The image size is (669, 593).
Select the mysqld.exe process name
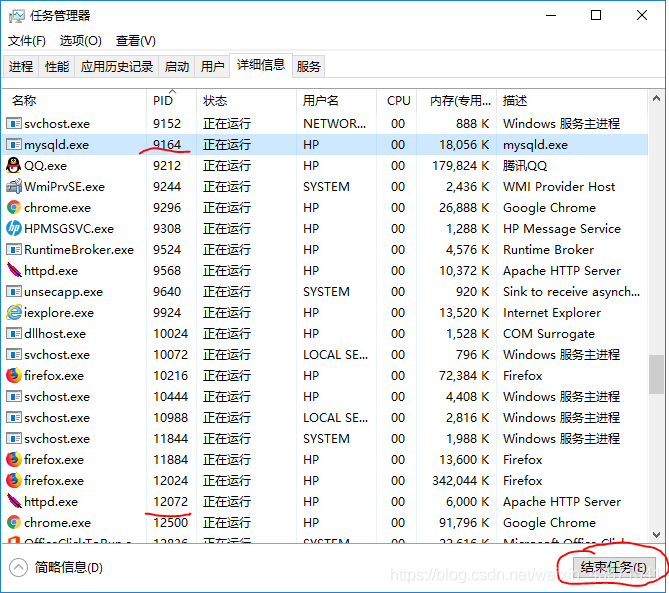point(56,145)
